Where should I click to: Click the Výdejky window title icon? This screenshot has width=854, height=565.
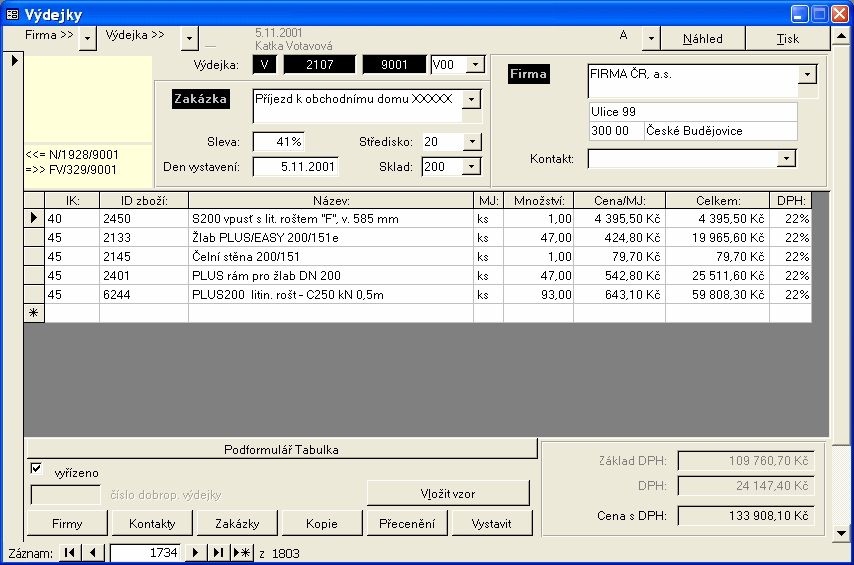point(13,14)
